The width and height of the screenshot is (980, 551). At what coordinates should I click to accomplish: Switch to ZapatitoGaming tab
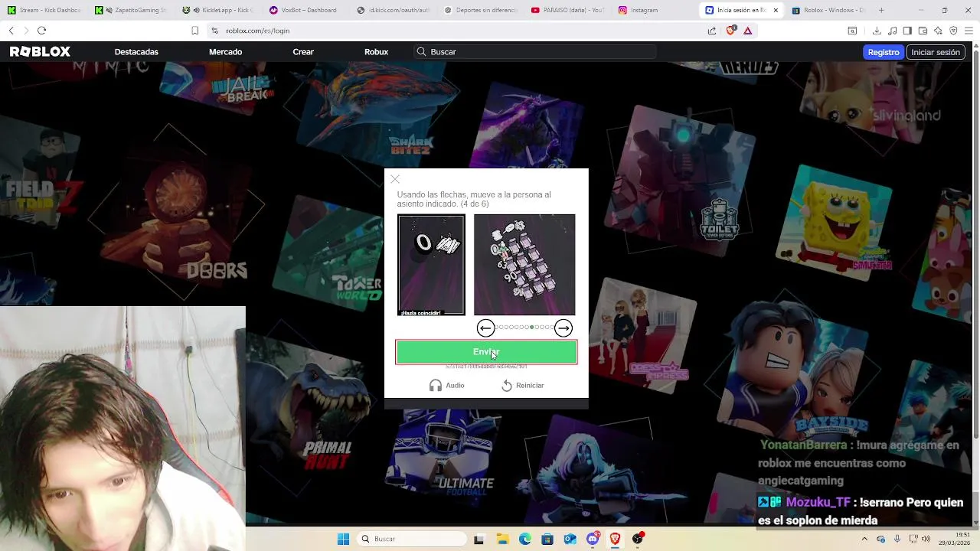tap(132, 10)
